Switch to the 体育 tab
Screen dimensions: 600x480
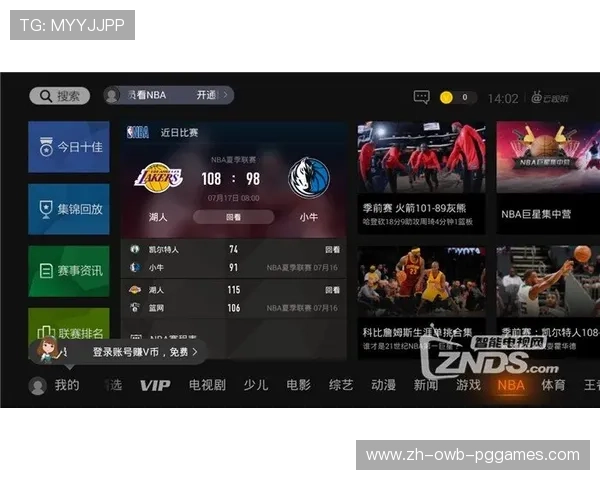pyautogui.click(x=553, y=385)
